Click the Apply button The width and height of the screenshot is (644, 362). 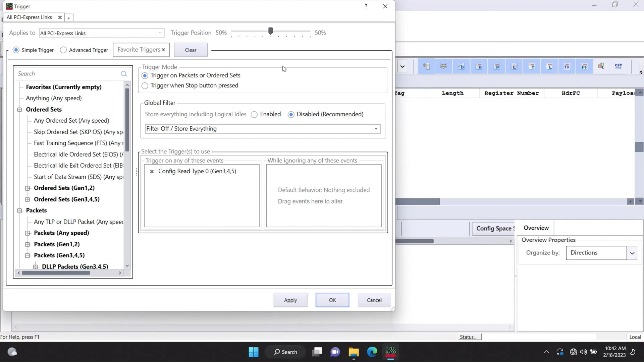pos(290,300)
